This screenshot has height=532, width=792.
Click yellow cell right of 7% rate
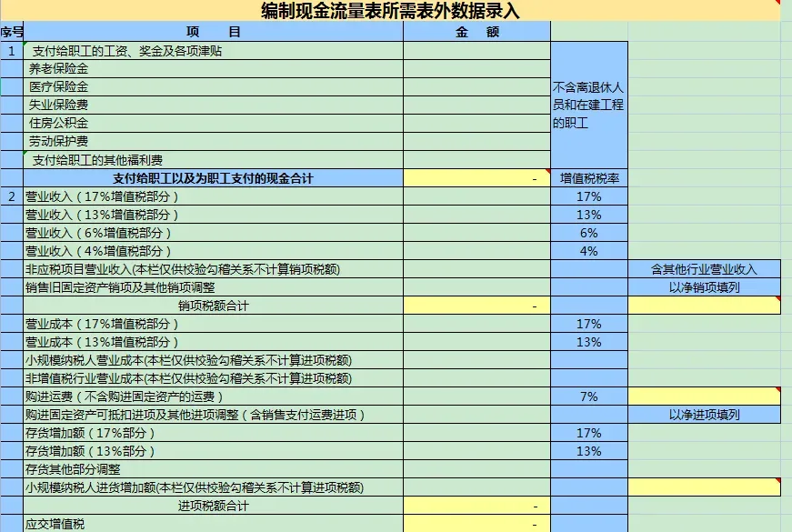704,396
